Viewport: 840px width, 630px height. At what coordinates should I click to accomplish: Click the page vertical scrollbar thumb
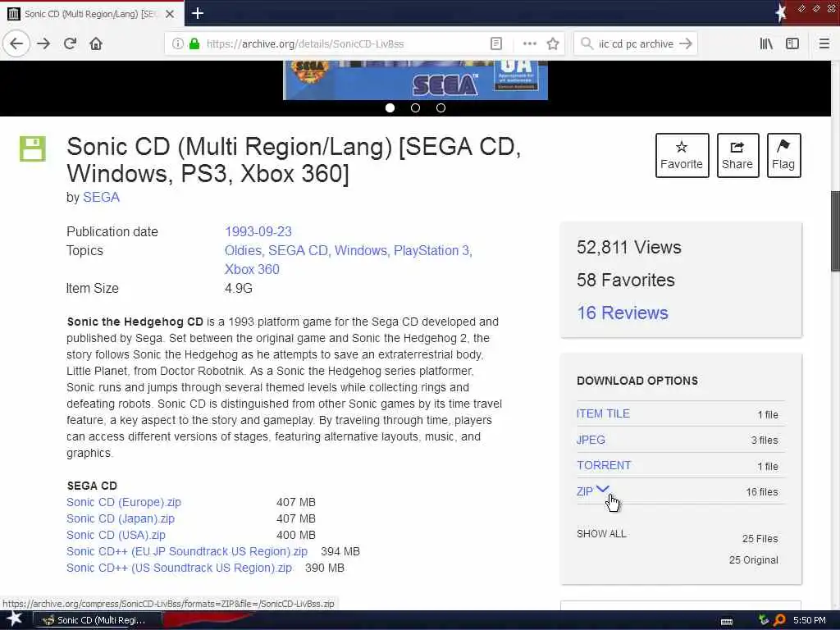click(835, 231)
